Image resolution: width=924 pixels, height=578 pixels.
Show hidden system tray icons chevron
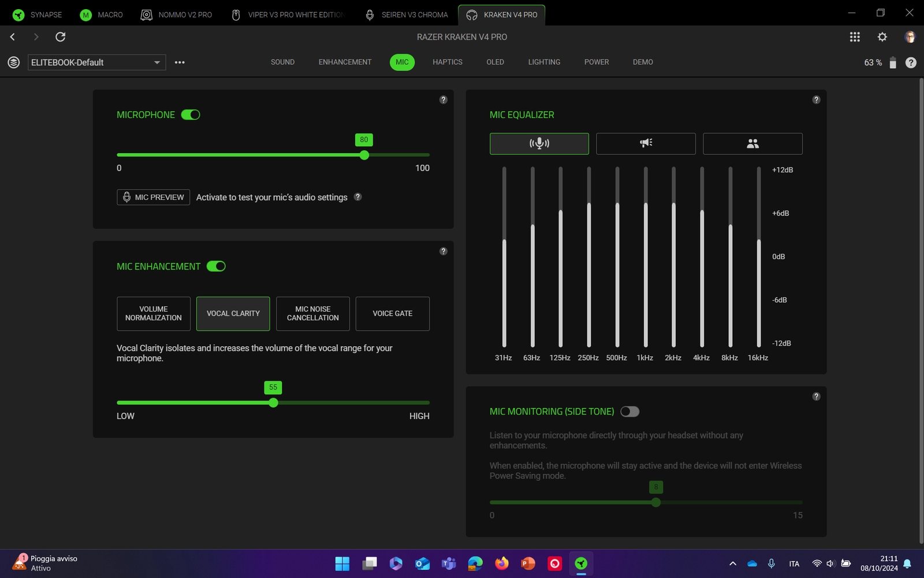click(732, 564)
